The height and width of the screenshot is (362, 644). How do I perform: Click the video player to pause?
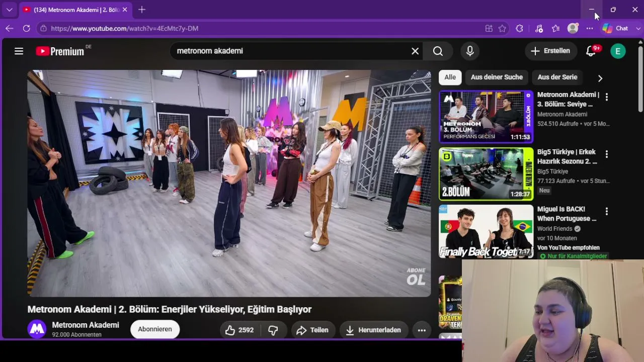(229, 184)
